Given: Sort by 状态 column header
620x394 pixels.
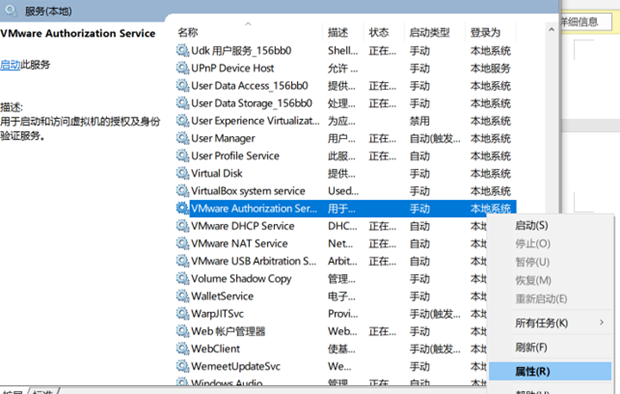Looking at the screenshot, I should tap(379, 32).
